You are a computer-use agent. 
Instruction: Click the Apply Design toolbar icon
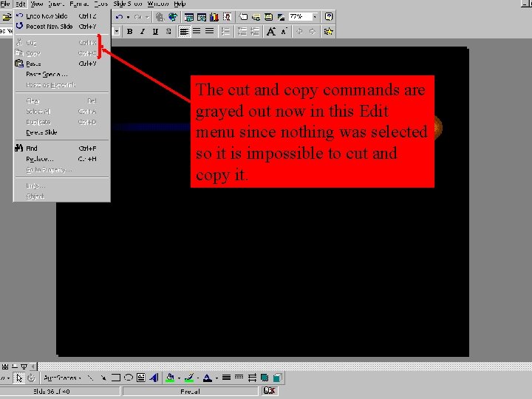point(268,16)
